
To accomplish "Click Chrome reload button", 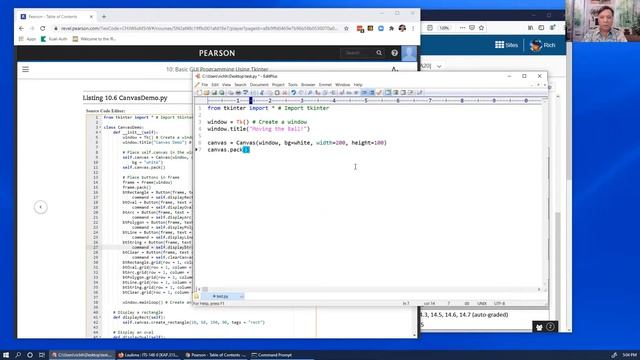I will tap(42, 28).
